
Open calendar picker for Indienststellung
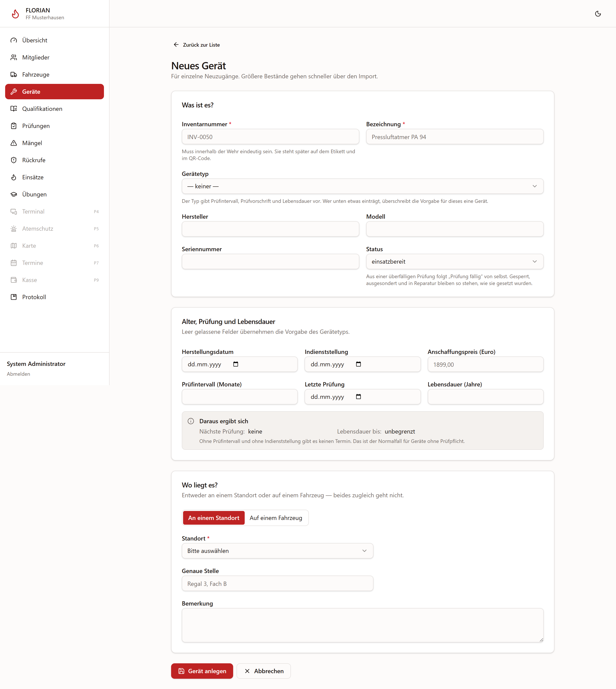[358, 364]
